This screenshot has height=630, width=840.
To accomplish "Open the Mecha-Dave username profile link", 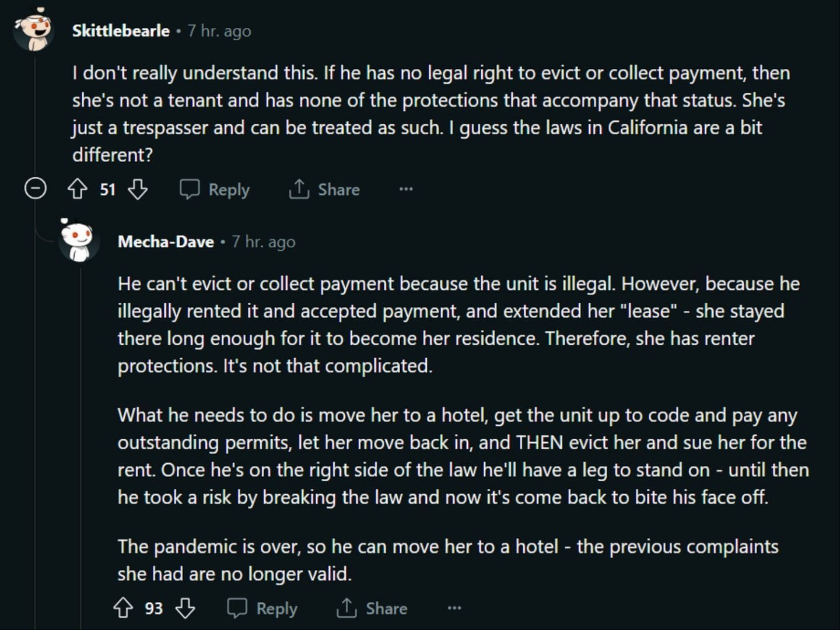I will point(166,242).
